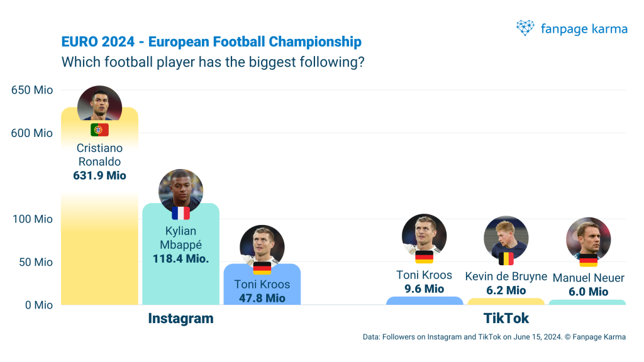The width and height of the screenshot is (644, 362).
Task: Click the Germany flag under Manuel Neuer's photo
Action: point(589,260)
